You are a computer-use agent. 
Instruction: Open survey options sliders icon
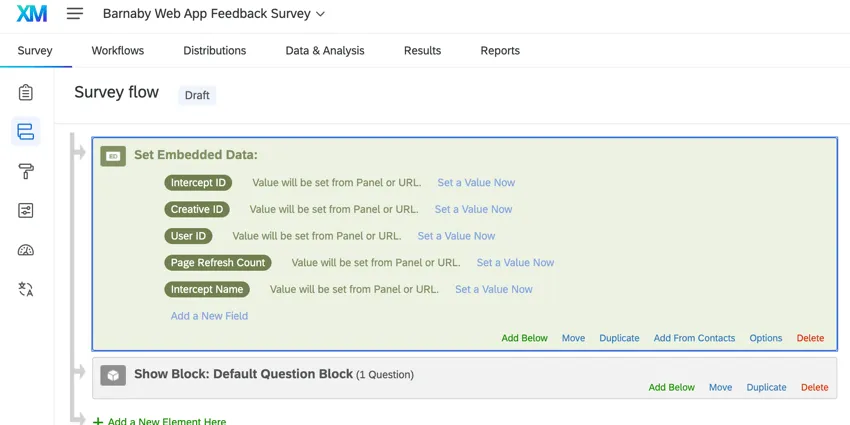(x=26, y=211)
